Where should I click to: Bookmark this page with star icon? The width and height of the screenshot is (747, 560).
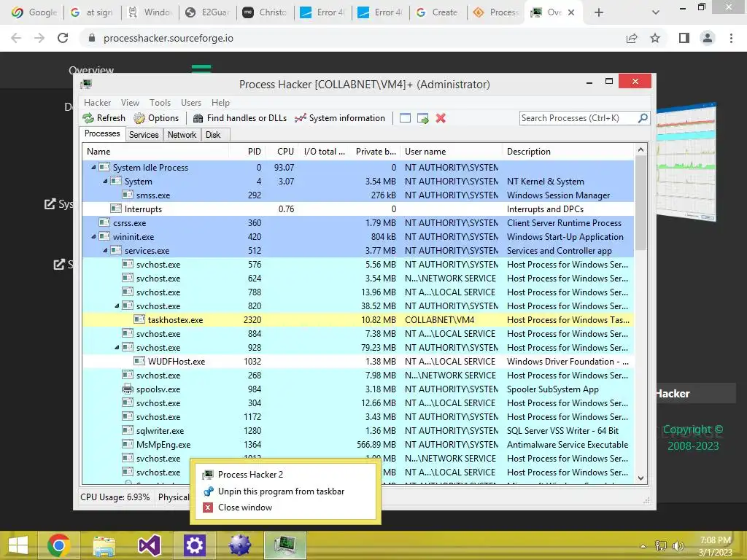[x=655, y=38]
